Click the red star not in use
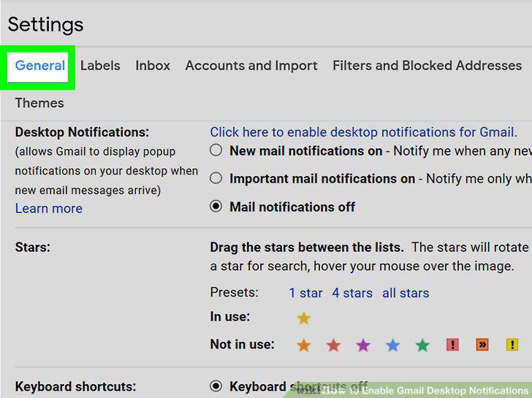Screen dimensions: 532x398 (333, 345)
